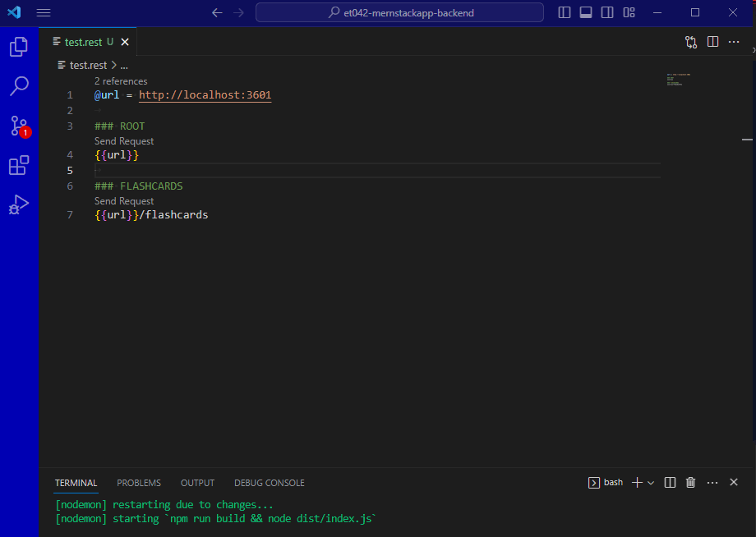
Task: Toggle the bottom panel layout icon
Action: pyautogui.click(x=586, y=12)
